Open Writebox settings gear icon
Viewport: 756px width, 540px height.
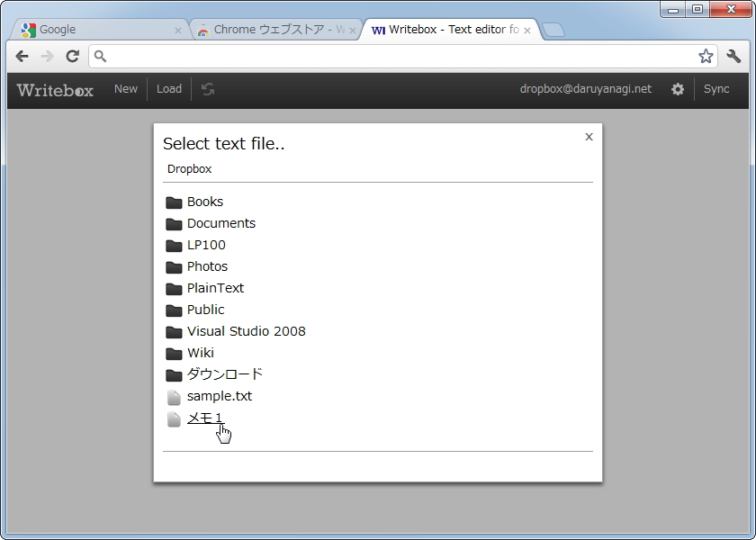tap(678, 89)
